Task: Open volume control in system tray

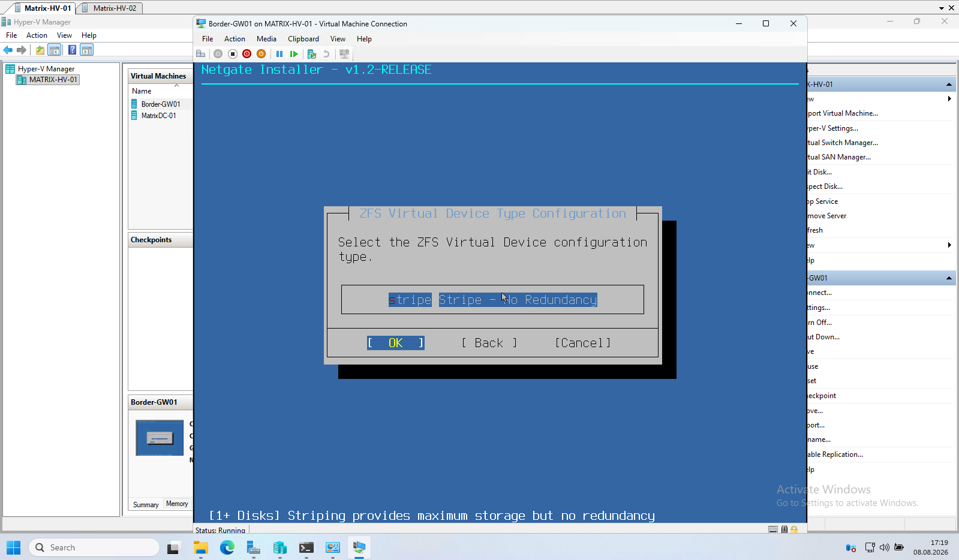Action: 884,547
